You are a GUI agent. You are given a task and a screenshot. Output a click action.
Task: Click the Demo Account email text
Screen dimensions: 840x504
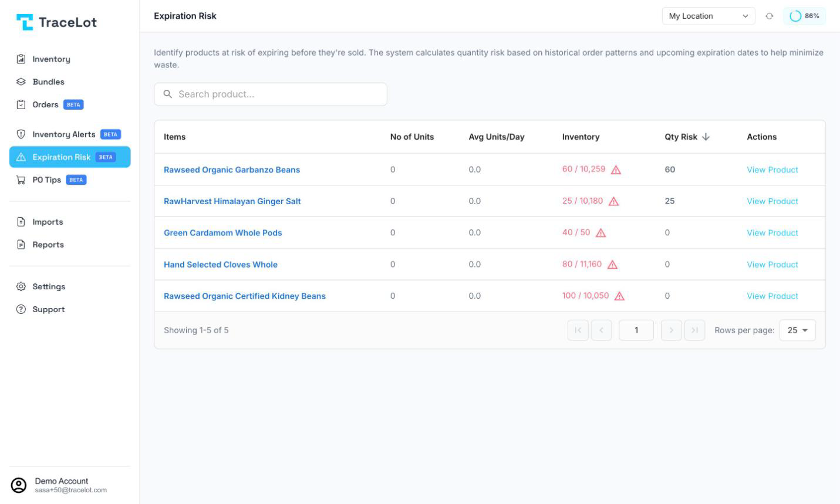(x=70, y=491)
